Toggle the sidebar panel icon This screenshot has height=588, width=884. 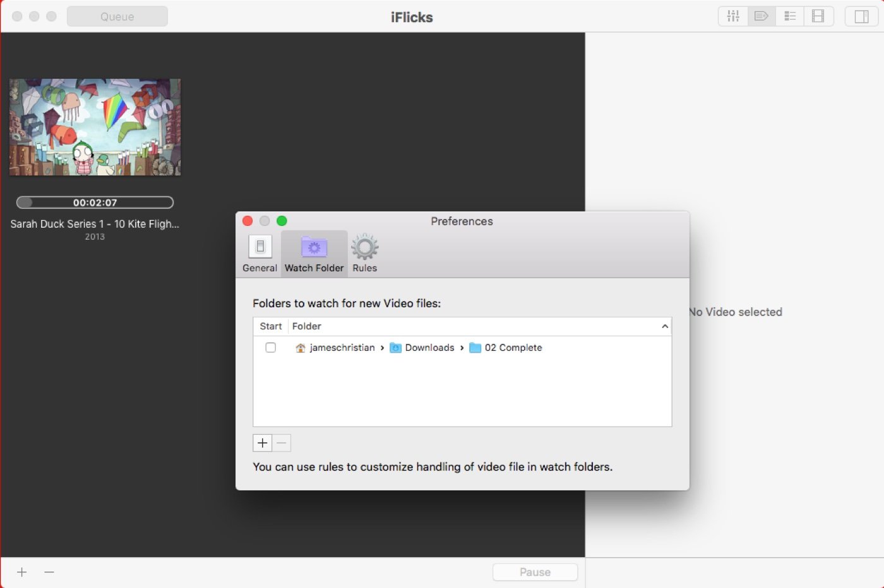pos(861,16)
